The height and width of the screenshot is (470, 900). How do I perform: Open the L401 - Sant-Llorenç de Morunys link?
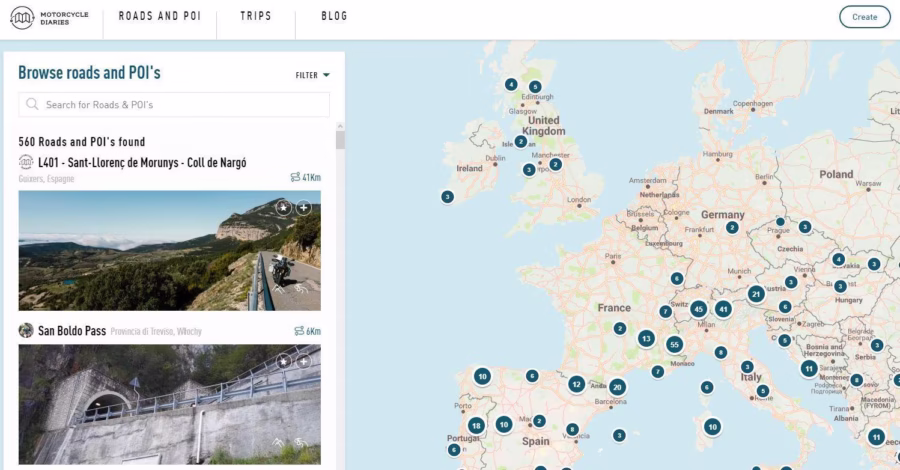pyautogui.click(x=142, y=163)
